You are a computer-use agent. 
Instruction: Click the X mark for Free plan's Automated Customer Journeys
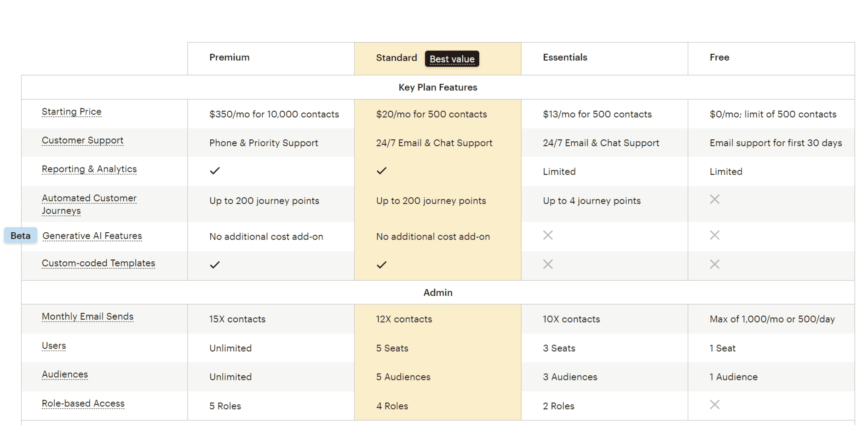(x=714, y=199)
